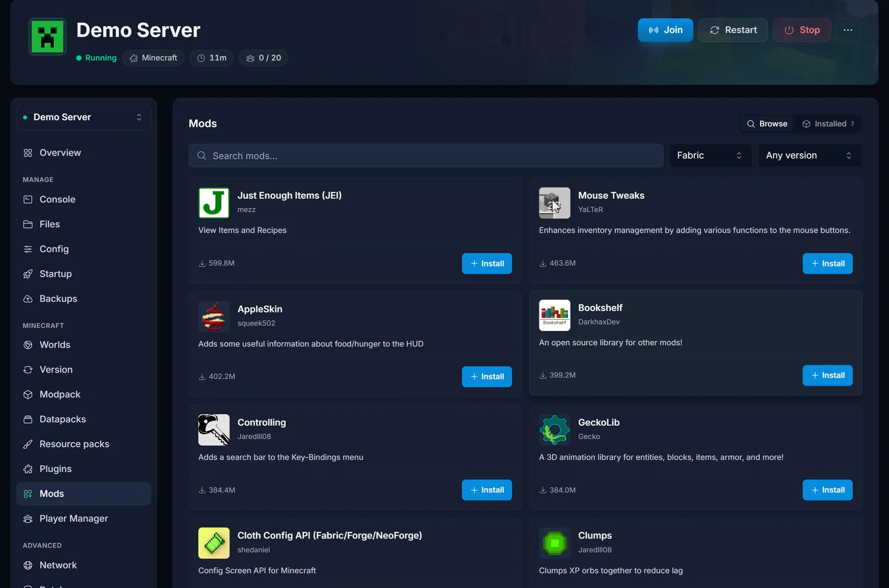
Task: Click the 402.2M download count
Action: point(217,376)
